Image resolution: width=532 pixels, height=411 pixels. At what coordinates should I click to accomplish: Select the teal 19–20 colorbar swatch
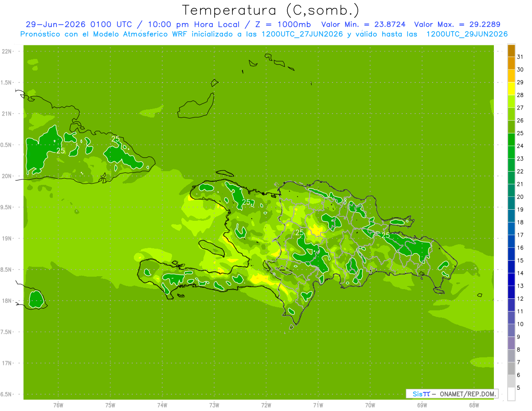[x=511, y=203]
